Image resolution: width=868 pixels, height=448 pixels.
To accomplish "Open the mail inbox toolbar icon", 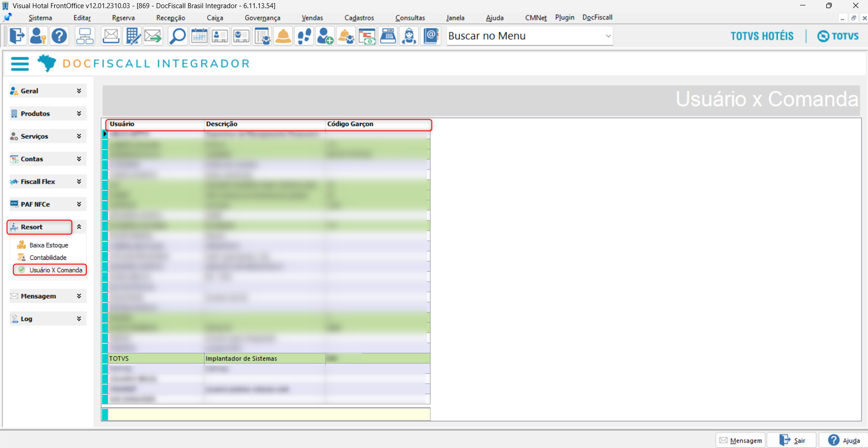I will (111, 36).
